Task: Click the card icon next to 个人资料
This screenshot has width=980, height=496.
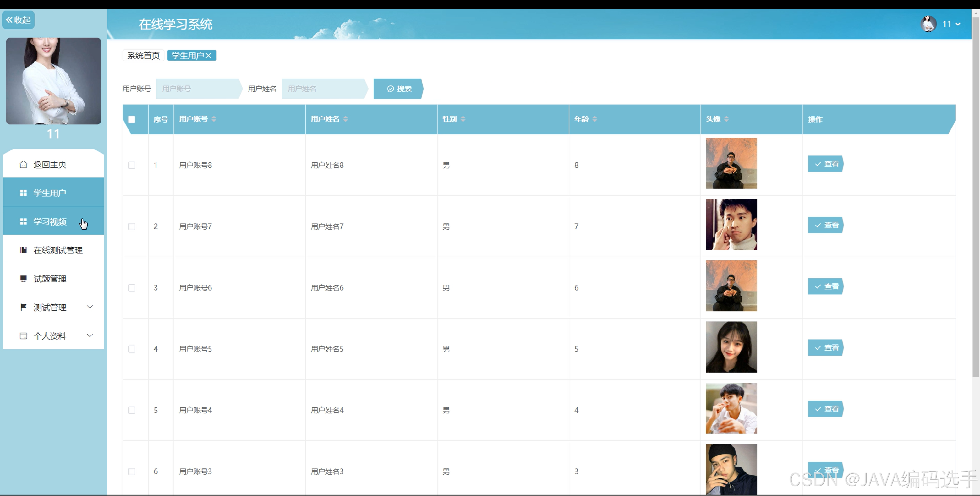Action: click(x=23, y=336)
